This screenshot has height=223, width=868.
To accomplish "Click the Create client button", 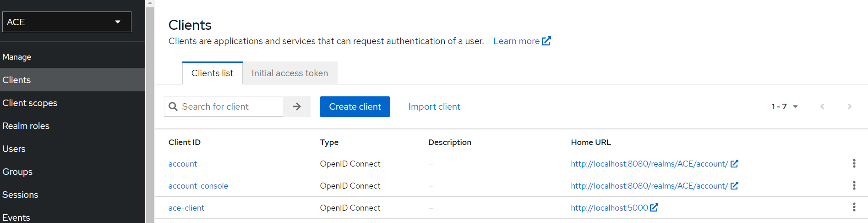I will (355, 106).
